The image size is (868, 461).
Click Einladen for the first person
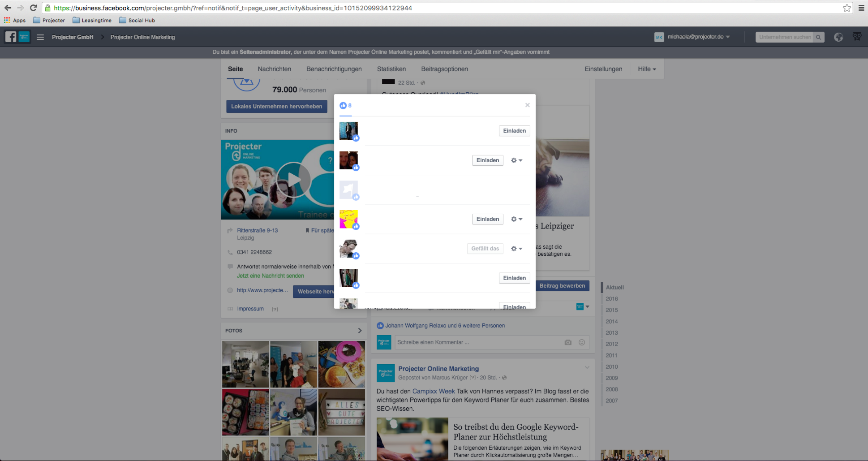click(515, 131)
